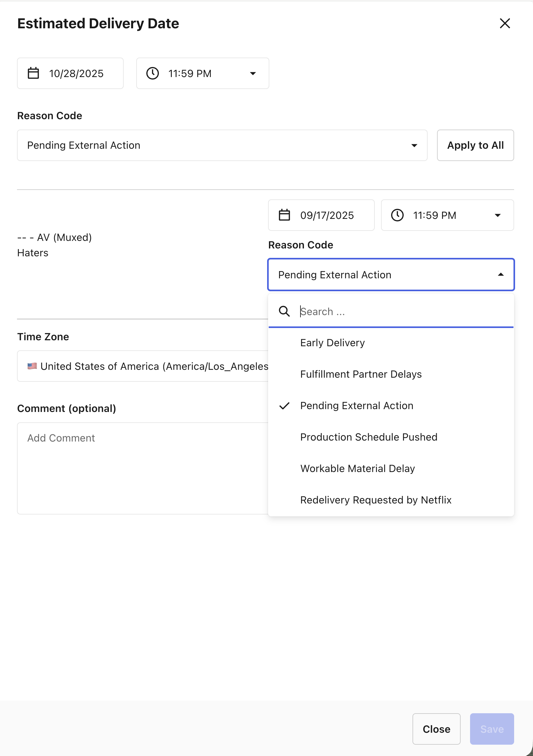Image resolution: width=533 pixels, height=756 pixels.
Task: Click the Close button at bottom
Action: [x=436, y=729]
